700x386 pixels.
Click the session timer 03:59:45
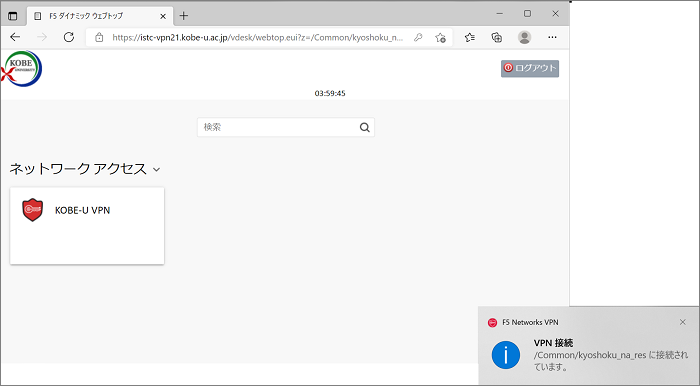click(x=330, y=93)
